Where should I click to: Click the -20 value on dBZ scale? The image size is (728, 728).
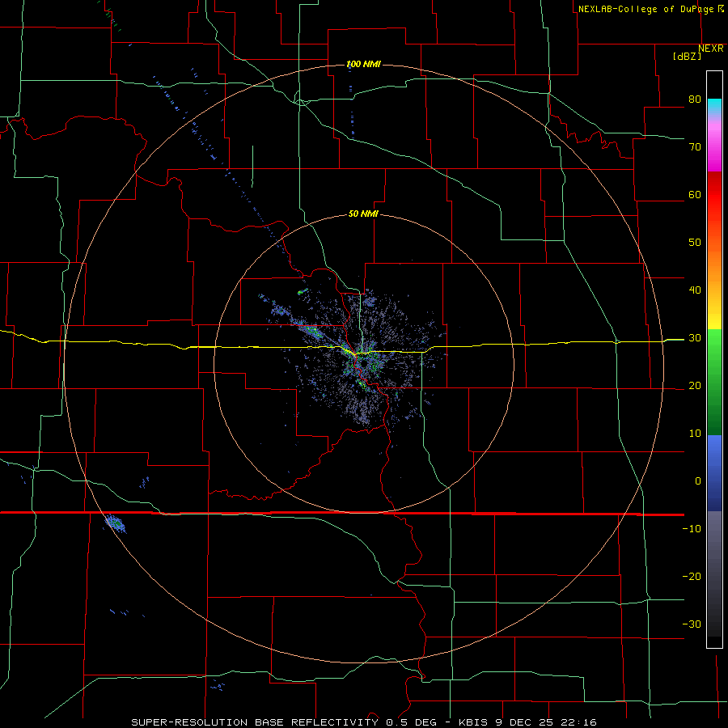[692, 576]
